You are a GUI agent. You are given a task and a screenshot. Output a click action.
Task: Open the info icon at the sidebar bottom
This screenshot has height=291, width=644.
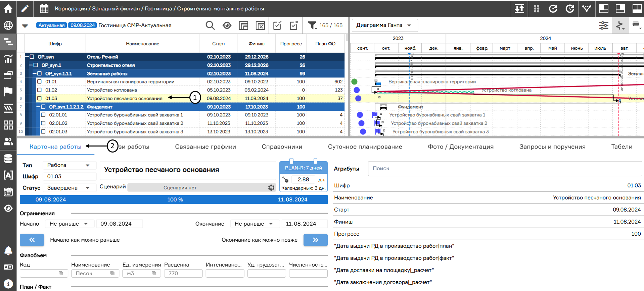point(8,283)
